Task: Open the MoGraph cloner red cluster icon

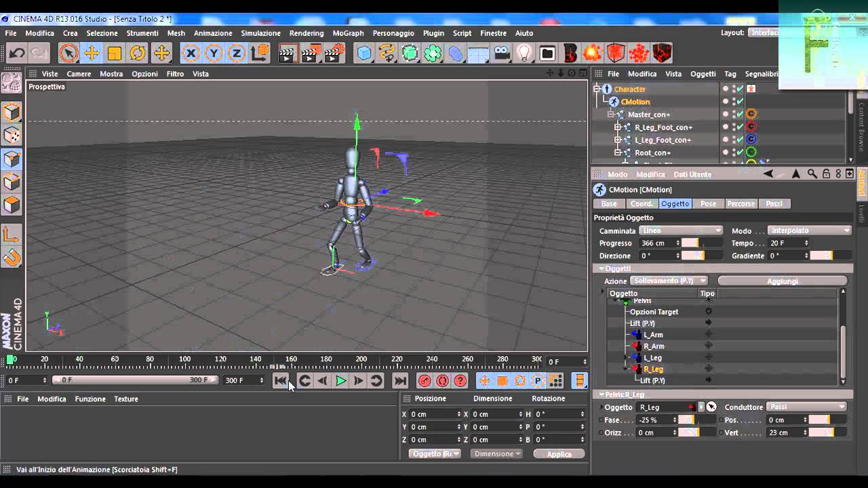Action: pyautogui.click(x=639, y=53)
